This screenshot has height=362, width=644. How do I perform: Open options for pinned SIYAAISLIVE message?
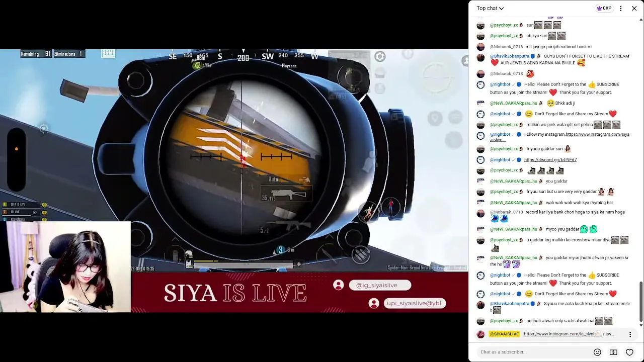[630, 334]
